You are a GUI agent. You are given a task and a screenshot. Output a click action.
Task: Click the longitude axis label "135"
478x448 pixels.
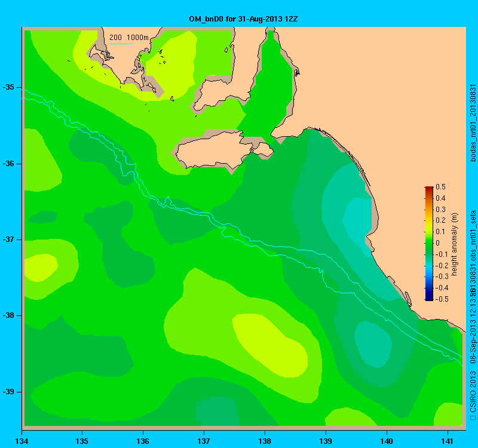point(82,441)
